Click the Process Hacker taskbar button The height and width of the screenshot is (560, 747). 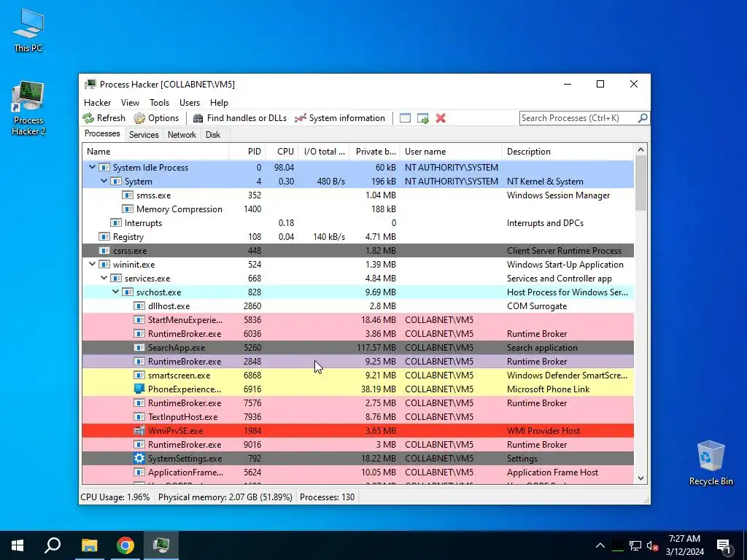click(x=161, y=545)
